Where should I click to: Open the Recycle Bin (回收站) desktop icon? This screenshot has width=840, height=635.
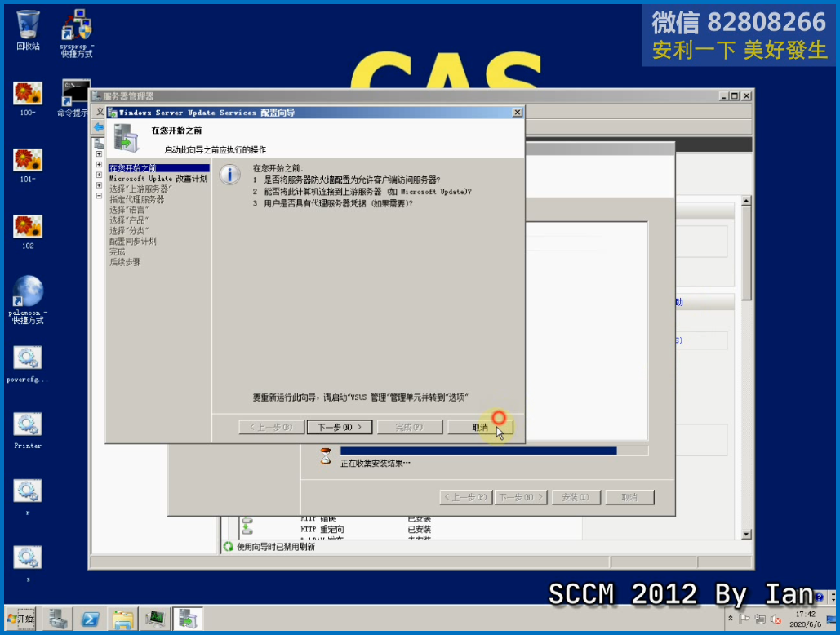coord(28,30)
